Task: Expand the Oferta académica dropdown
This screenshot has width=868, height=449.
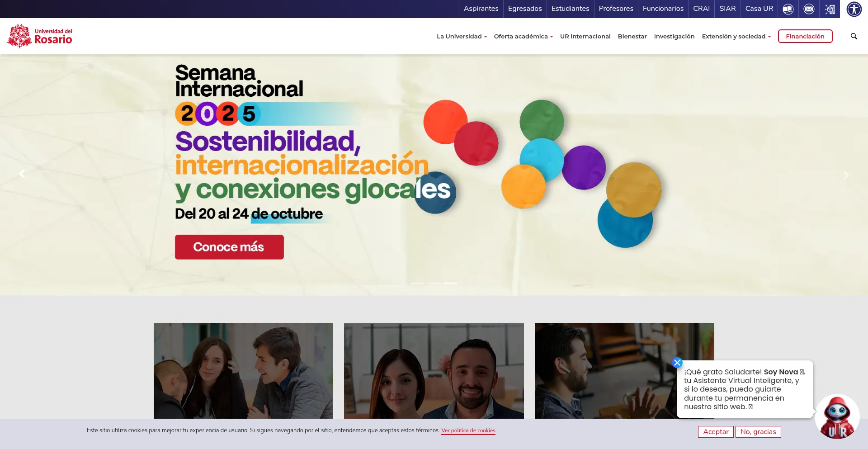Action: tap(523, 37)
